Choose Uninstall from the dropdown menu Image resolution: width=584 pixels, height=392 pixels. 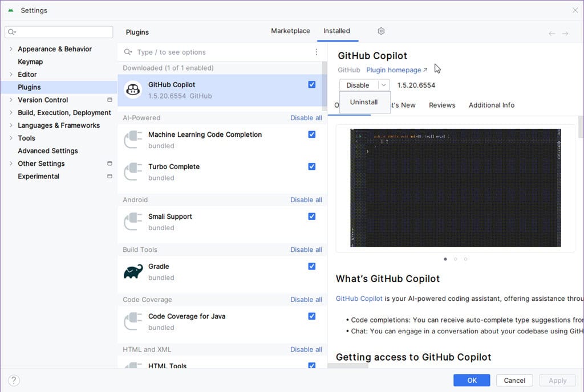click(364, 103)
